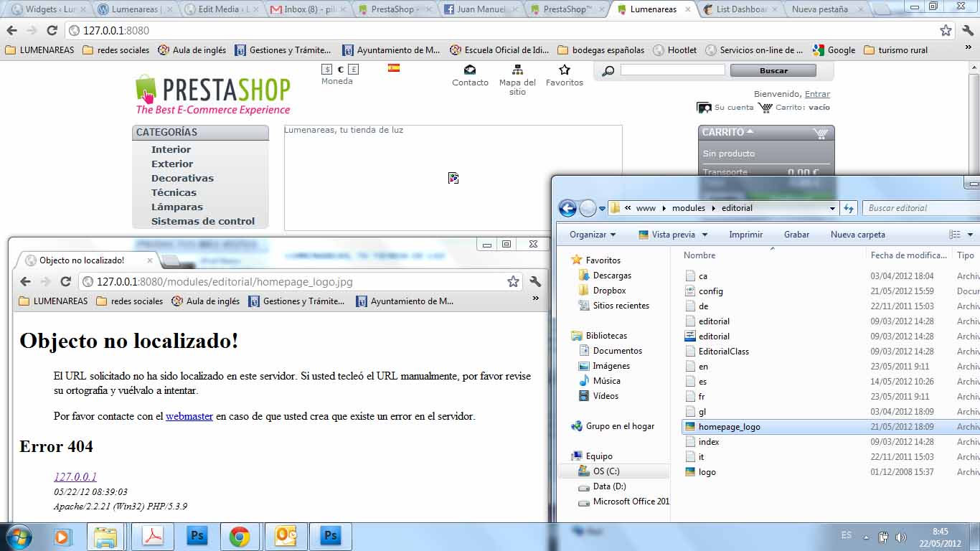Follow the Entrar login link
This screenshot has height=551, width=980.
817,94
